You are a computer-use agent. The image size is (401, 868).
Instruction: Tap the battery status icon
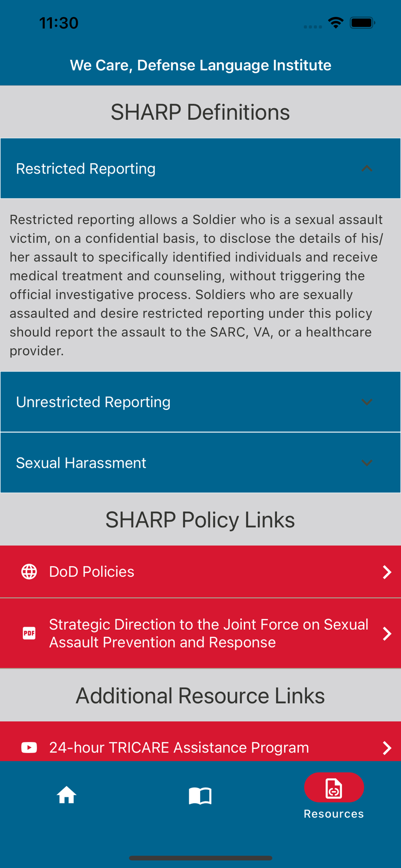click(362, 23)
